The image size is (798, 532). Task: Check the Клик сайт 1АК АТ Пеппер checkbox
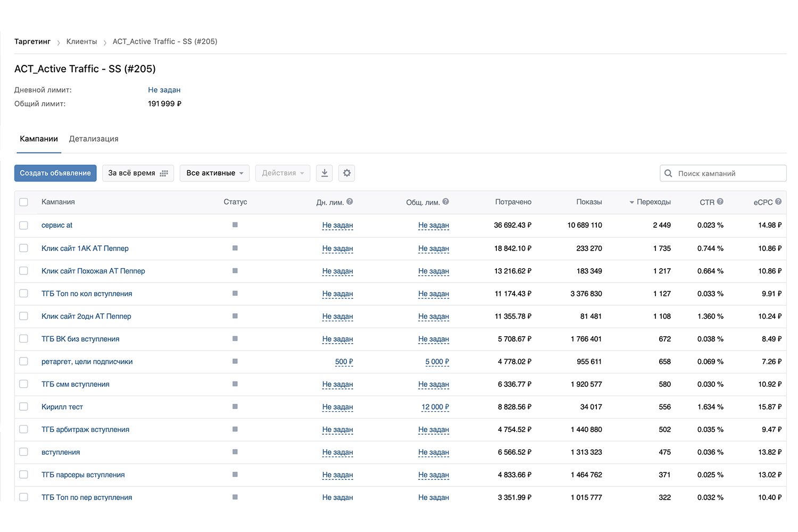pyautogui.click(x=23, y=248)
